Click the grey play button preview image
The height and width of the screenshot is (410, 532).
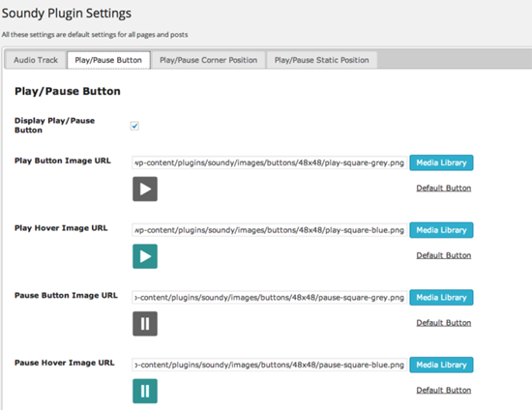pos(145,189)
